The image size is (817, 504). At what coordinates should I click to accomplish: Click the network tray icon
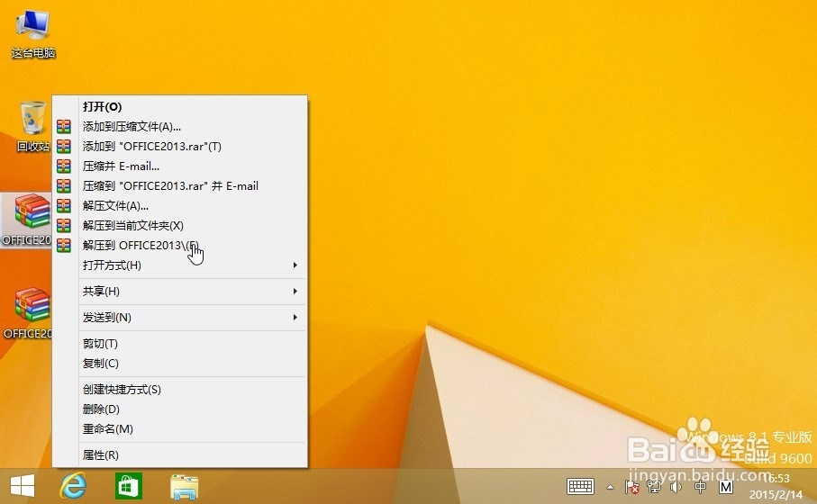click(653, 487)
